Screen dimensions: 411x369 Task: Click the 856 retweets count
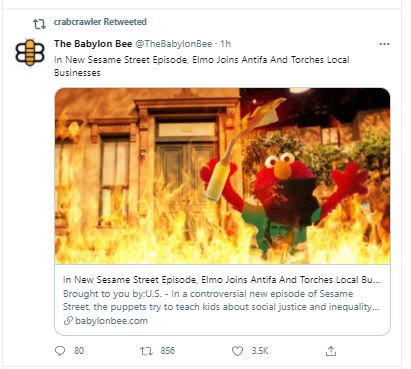click(x=168, y=351)
